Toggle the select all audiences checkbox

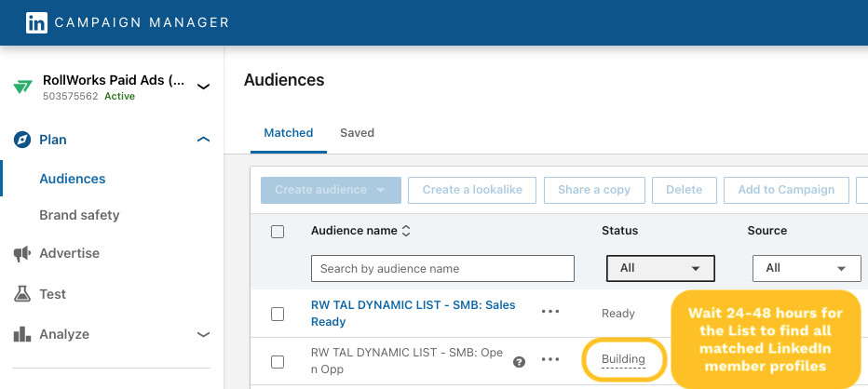(278, 232)
